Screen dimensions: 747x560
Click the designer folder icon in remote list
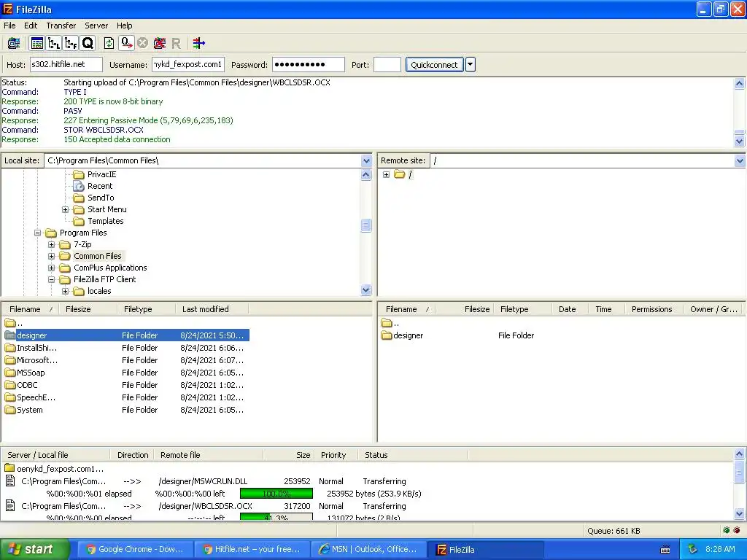point(387,335)
